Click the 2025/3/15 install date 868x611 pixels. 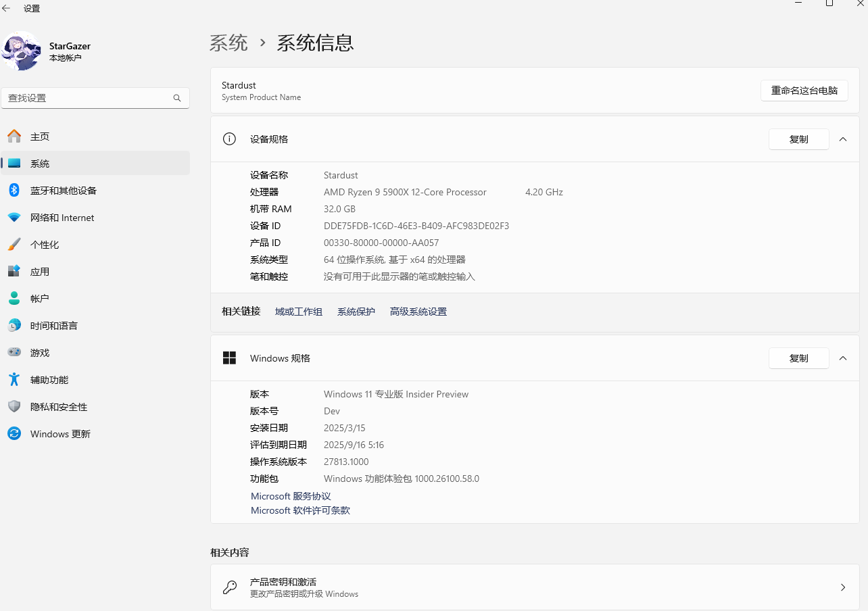345,428
